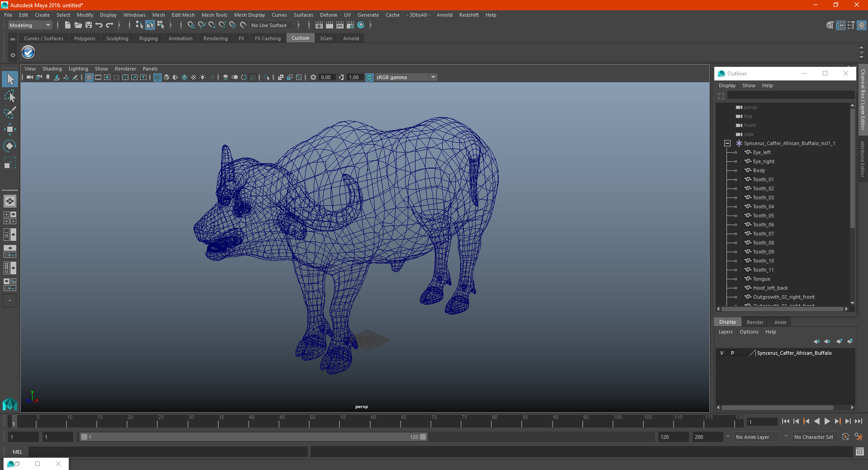Enable Snap to Curves magnet icon
Image resolution: width=868 pixels, height=470 pixels.
tap(202, 25)
